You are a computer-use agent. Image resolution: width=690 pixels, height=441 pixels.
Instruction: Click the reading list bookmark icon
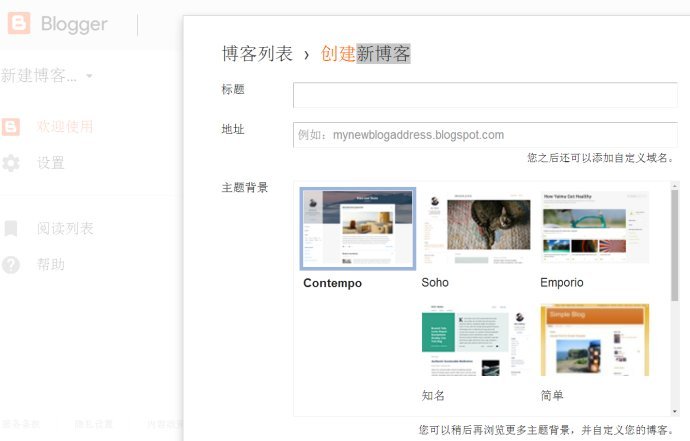click(x=11, y=228)
